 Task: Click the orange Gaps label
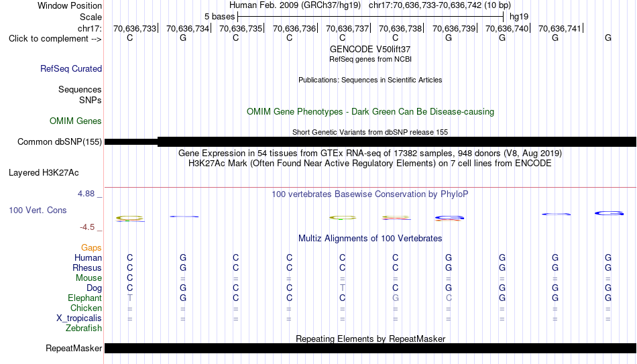click(91, 247)
